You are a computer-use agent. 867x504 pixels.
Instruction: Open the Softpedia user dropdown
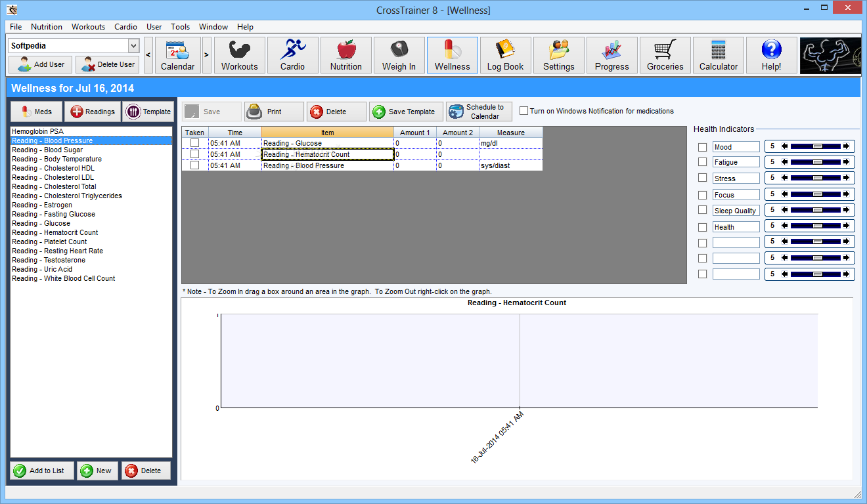pos(133,46)
